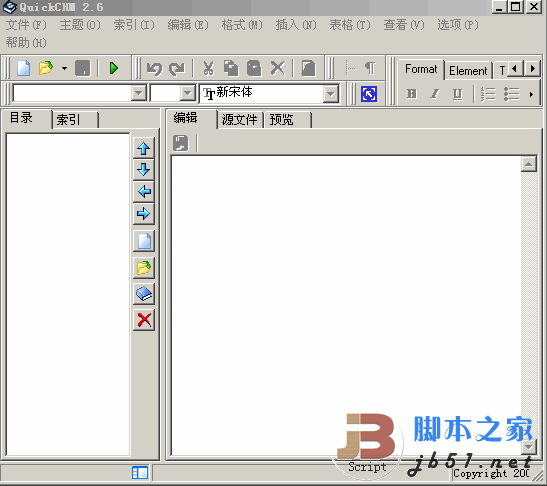The height and width of the screenshot is (486, 547).
Task: Click the page icon after delete X
Action: tap(308, 68)
